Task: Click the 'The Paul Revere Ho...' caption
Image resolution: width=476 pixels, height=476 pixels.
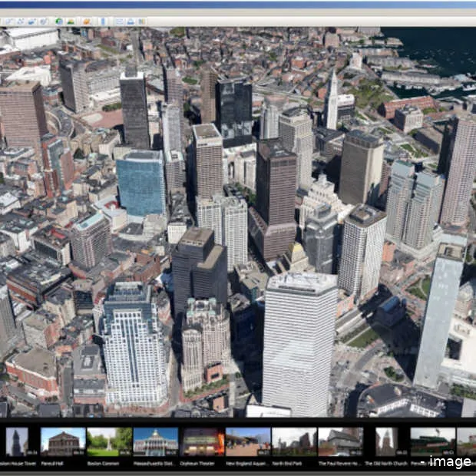Action: tap(339, 464)
